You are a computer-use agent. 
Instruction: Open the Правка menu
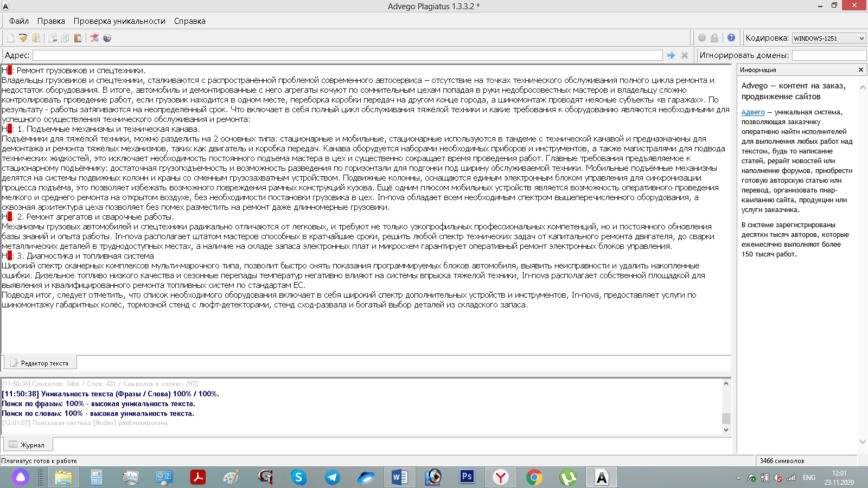click(51, 21)
